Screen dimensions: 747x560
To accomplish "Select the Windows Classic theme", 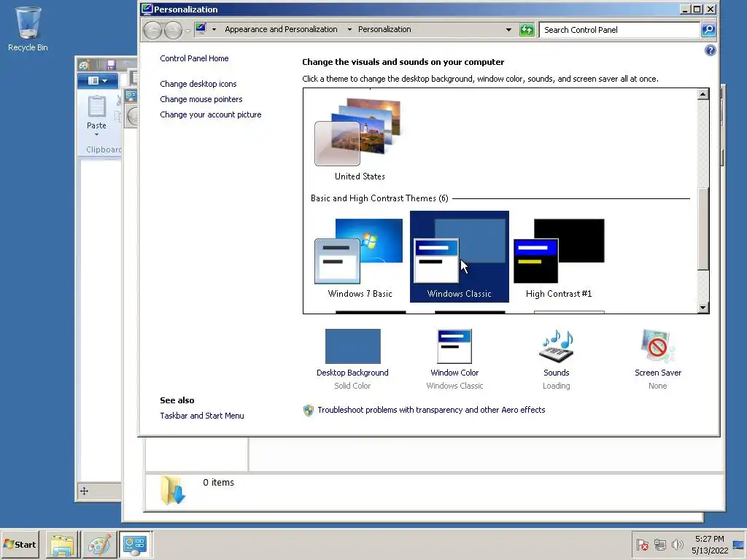I will click(460, 257).
